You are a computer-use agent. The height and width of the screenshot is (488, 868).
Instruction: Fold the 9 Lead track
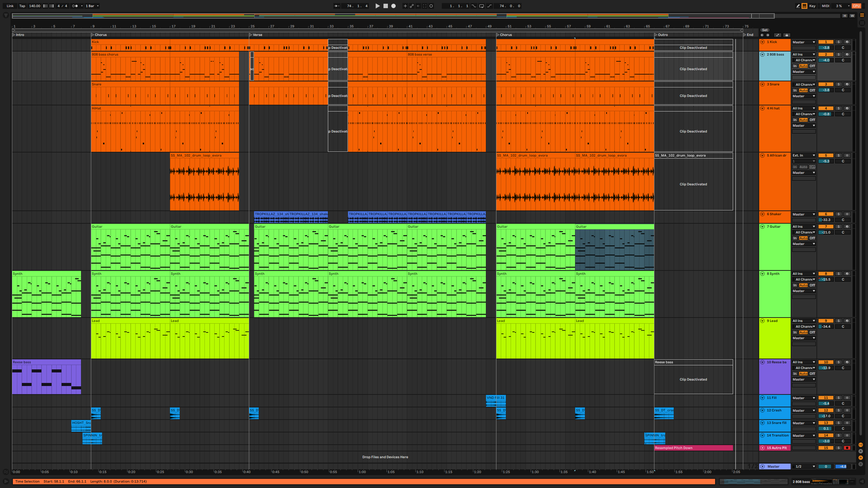[763, 321]
